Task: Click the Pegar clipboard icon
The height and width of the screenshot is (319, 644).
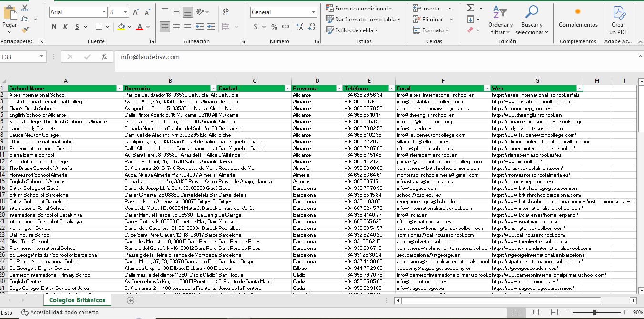Action: 10,12
